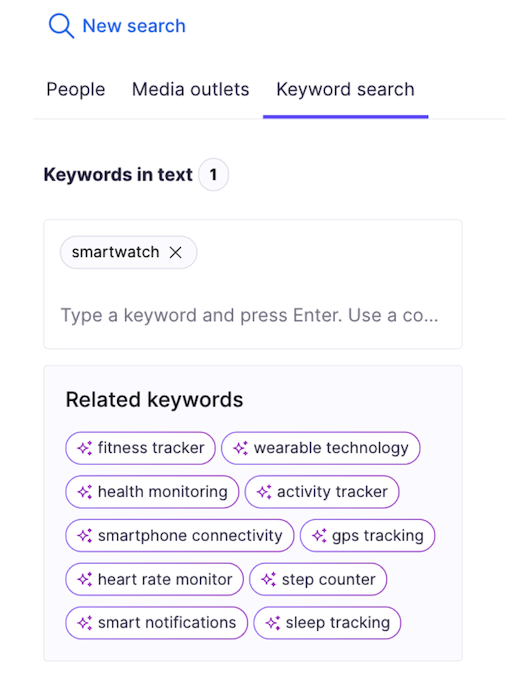Add heart rate monitor keyword suggestion
Screen dimensions: 515x681
click(x=154, y=579)
